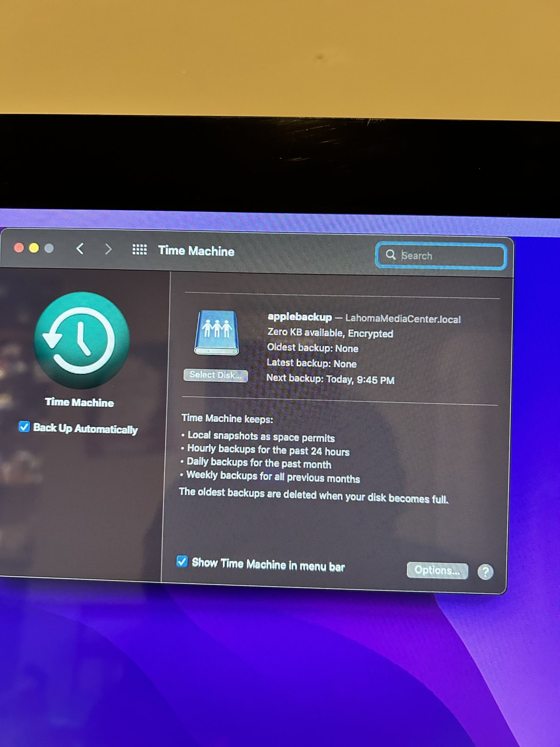
Task: Open the Options... button
Action: (437, 570)
